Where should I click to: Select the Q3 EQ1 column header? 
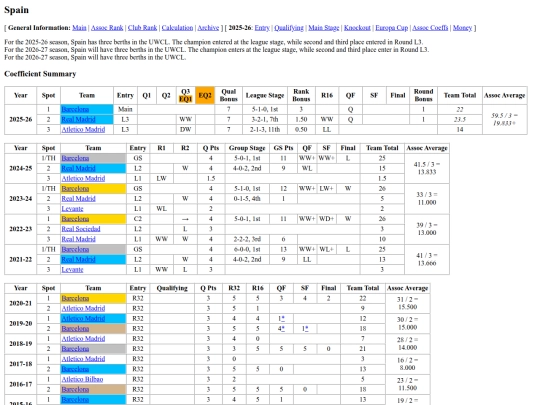click(186, 95)
